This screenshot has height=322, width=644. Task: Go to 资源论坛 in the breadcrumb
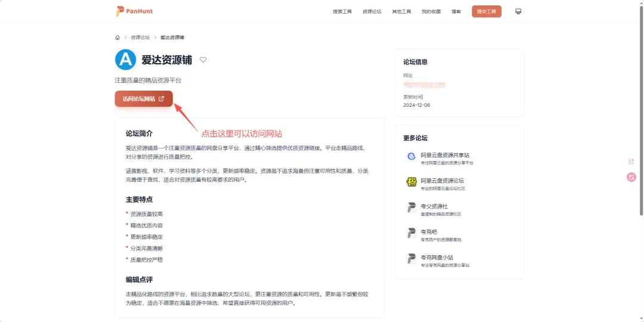pyautogui.click(x=140, y=38)
